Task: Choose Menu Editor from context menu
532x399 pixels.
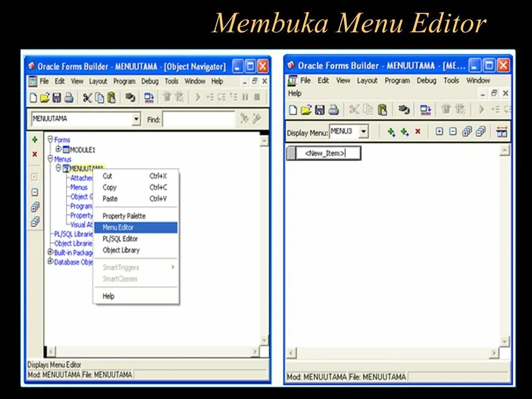Action: [136, 227]
